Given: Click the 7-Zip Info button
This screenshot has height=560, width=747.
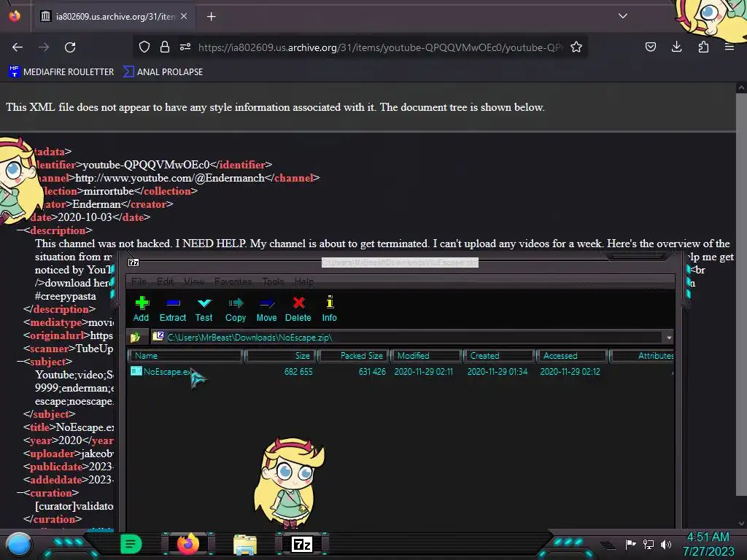Looking at the screenshot, I should coord(329,309).
